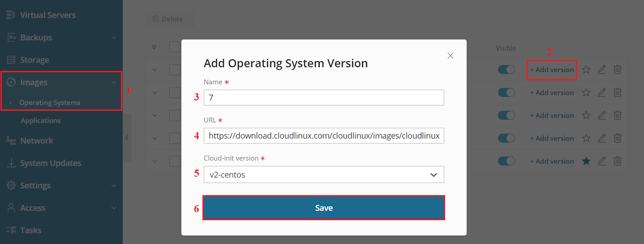Click the highlighted Add version link
This screenshot has width=644, height=244.
tap(552, 70)
